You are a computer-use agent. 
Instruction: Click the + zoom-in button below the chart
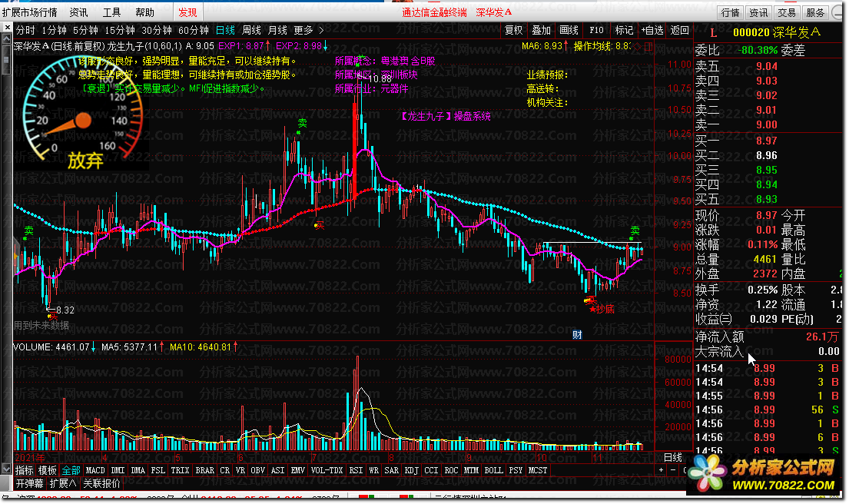661,470
